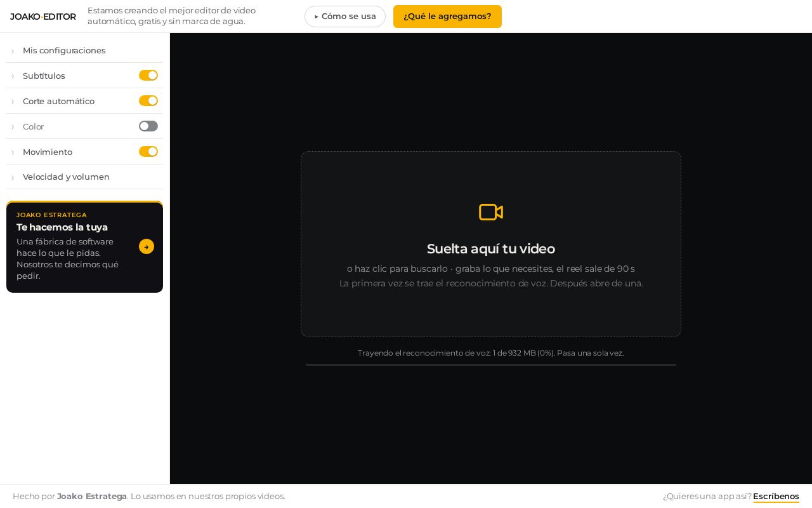812x508 pixels.
Task: Expand the Subtítulos section chevron
Action: pyautogui.click(x=13, y=76)
